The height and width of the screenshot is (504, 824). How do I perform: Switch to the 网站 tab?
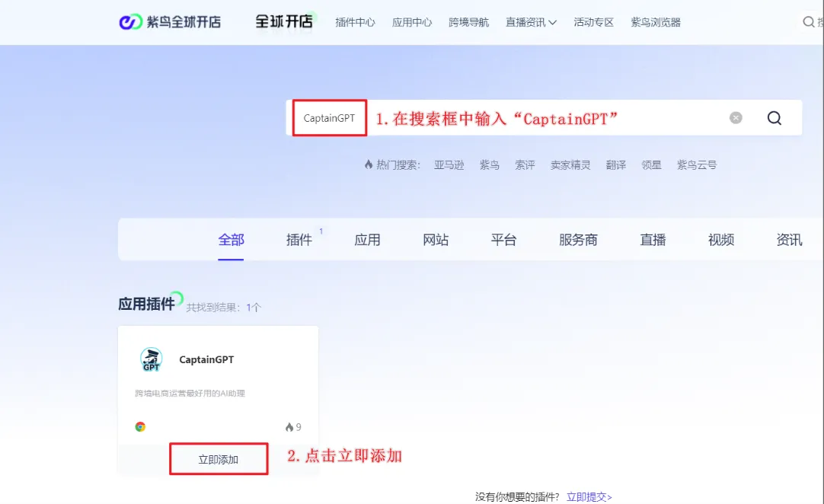click(x=436, y=240)
